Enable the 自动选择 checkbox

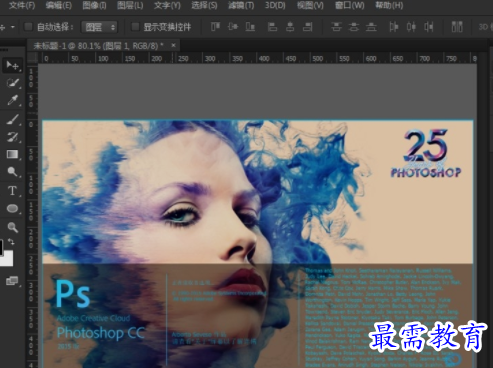pos(28,27)
